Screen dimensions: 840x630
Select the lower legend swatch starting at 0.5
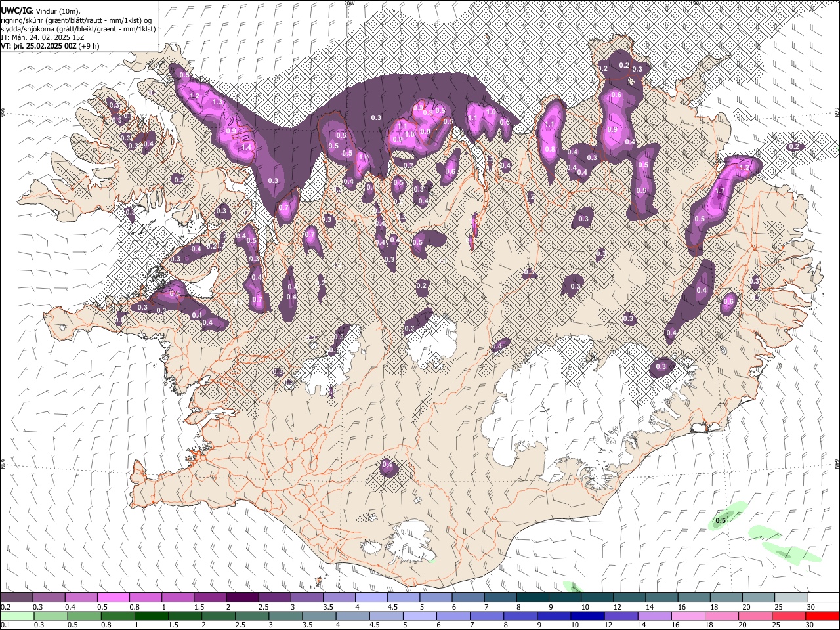coord(81,616)
